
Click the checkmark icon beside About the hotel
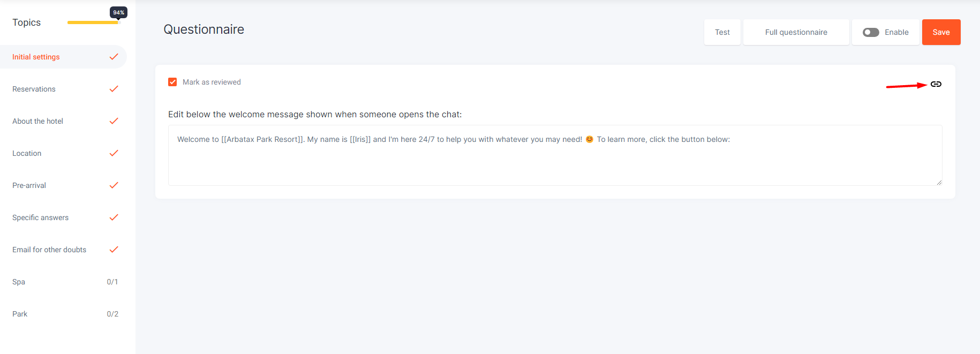(114, 121)
